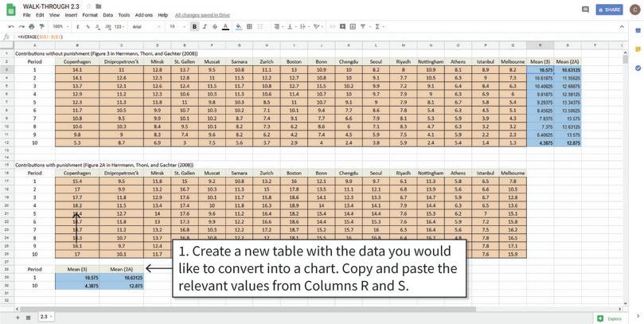Viewport: 644px width, 324px height.
Task: Open the 123 more formats dropdown
Action: pyautogui.click(x=119, y=27)
